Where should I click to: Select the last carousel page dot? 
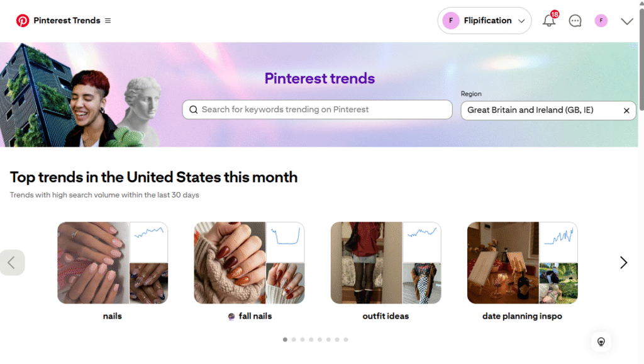tap(346, 339)
